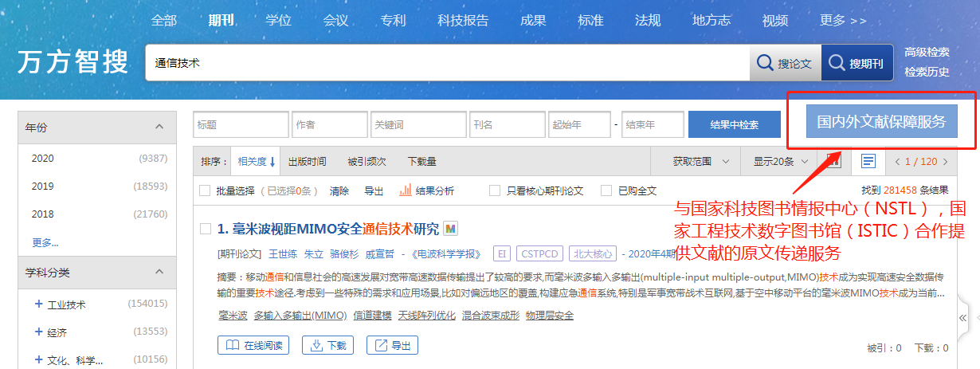The width and height of the screenshot is (980, 369).
Task: Collapse side panel with double-arrow icon
Action: click(962, 317)
